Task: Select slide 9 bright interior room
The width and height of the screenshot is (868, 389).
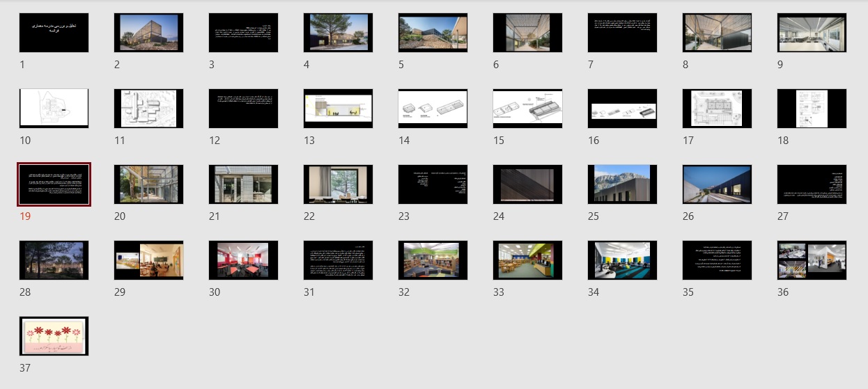Action: (812, 32)
